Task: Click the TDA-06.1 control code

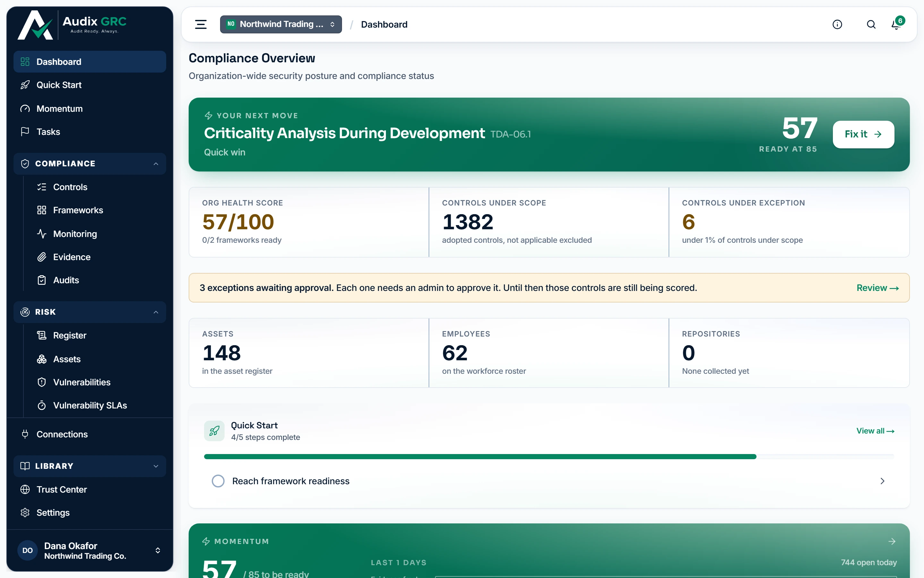Action: (510, 134)
